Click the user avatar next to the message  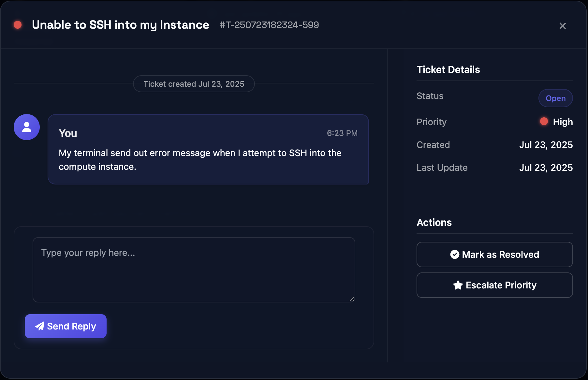(26, 127)
